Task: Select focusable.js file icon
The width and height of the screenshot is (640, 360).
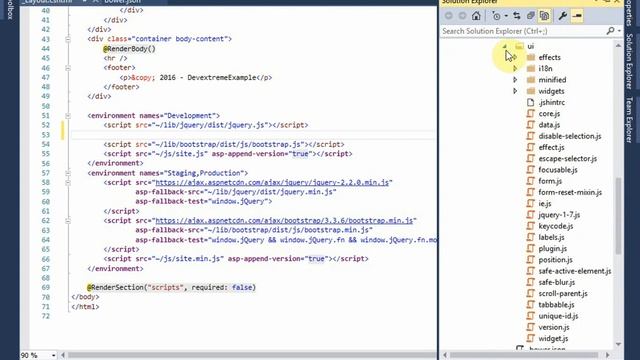Action: [530, 170]
